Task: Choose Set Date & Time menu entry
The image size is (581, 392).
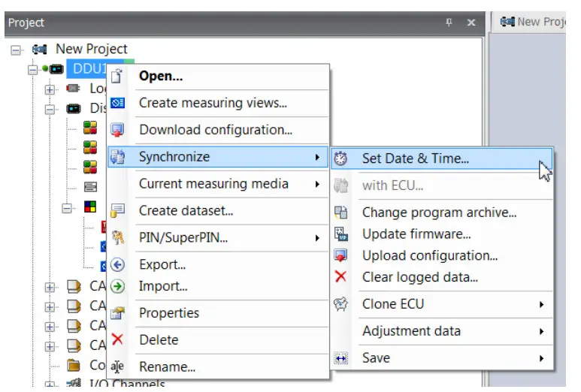Action: click(x=415, y=158)
